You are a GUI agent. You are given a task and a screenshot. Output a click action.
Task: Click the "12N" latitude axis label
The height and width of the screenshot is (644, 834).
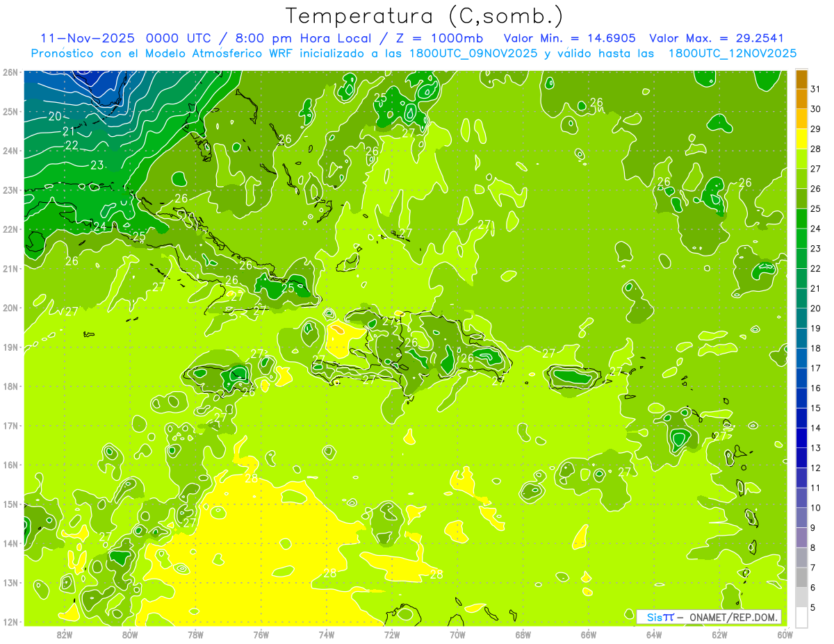tap(10, 622)
